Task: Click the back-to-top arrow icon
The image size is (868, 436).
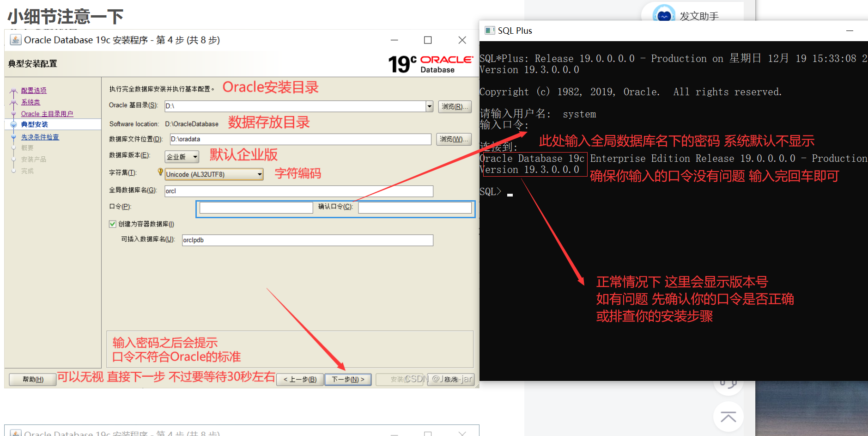Action: pyautogui.click(x=728, y=417)
